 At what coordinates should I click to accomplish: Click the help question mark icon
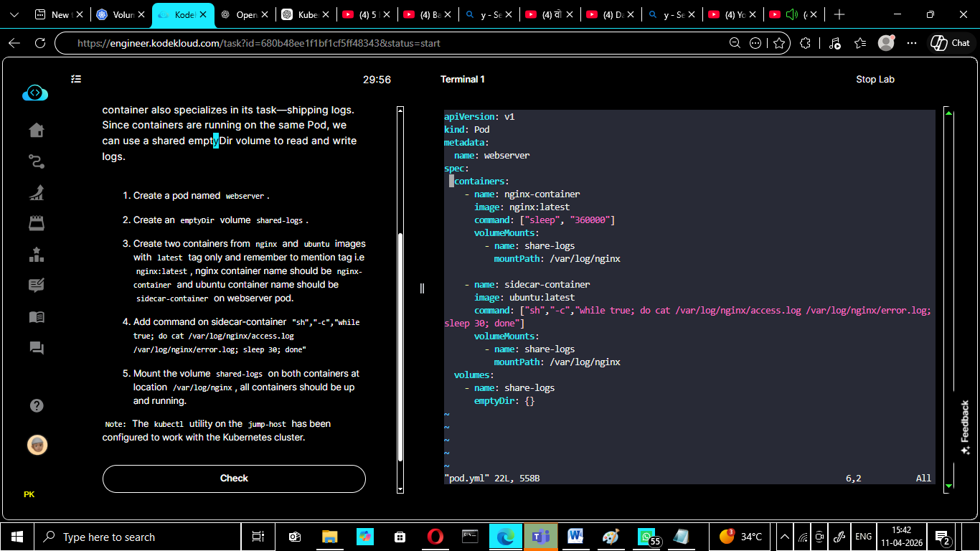[37, 405]
